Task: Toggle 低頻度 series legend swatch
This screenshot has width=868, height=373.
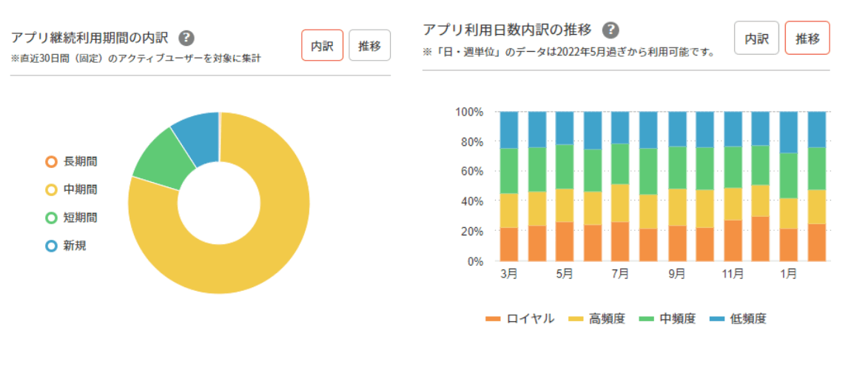Action: (x=716, y=319)
